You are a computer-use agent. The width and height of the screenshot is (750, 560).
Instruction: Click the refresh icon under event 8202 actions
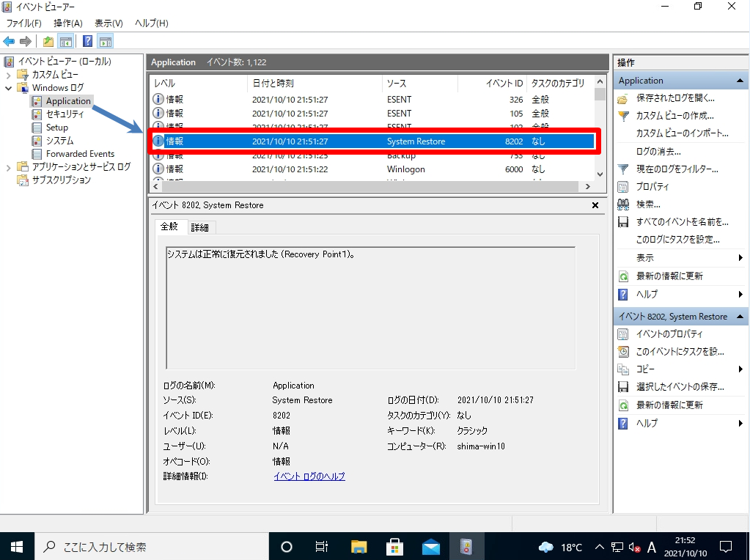[x=623, y=405]
